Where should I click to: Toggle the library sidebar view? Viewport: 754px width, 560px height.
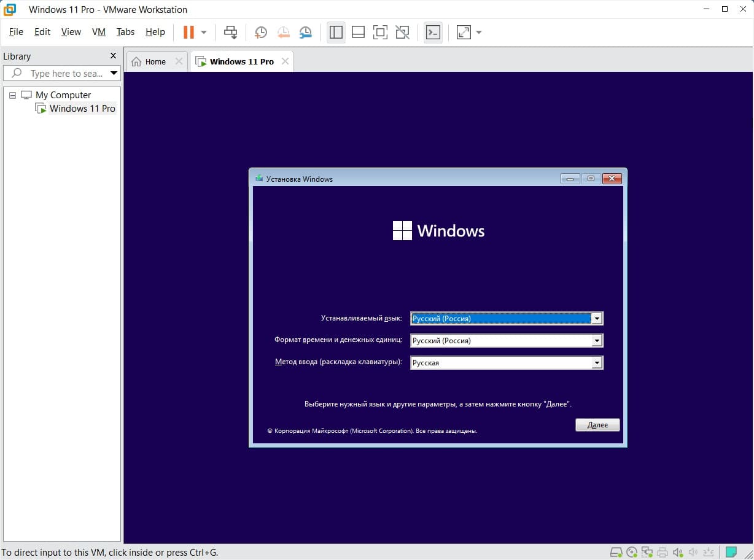click(x=336, y=33)
